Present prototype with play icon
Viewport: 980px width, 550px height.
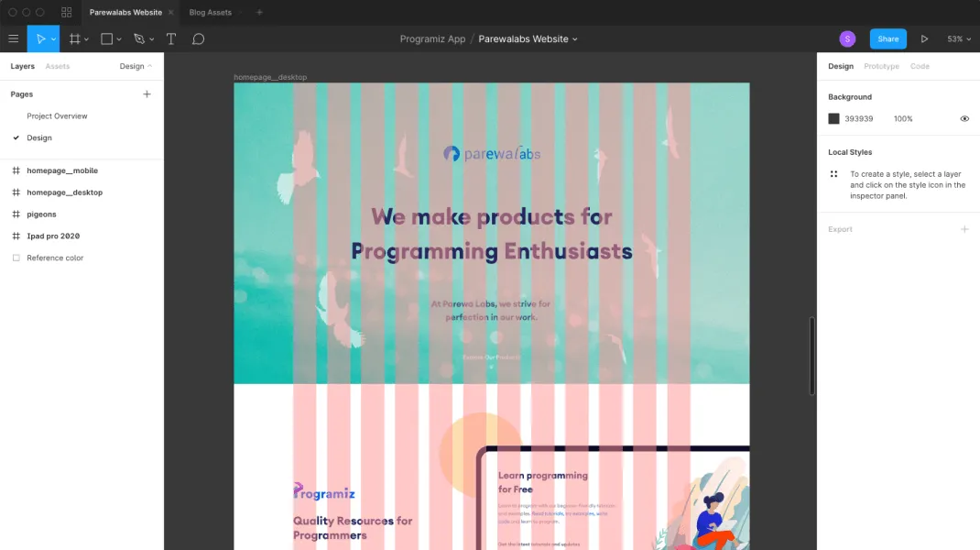924,38
